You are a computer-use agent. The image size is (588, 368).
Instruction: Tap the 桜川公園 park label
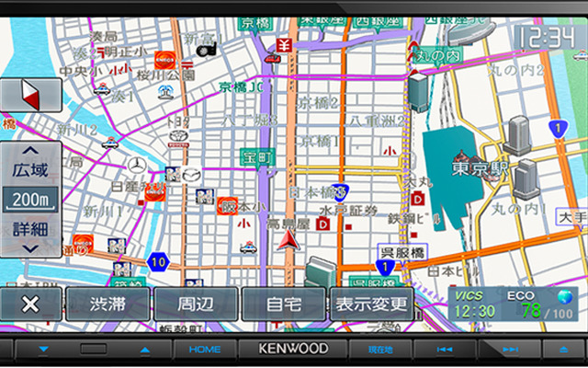[165, 75]
